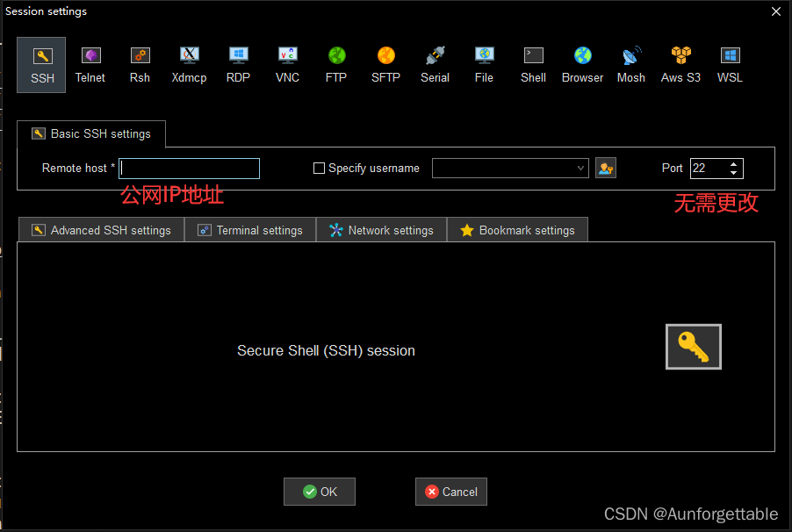Expand the username dropdown list
The image size is (792, 532).
pyautogui.click(x=580, y=169)
